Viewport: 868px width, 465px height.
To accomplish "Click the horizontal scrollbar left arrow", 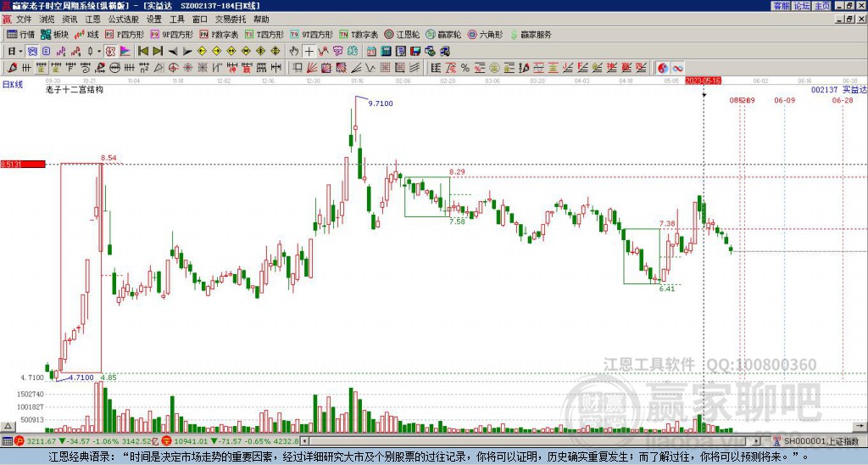I will click(304, 441).
